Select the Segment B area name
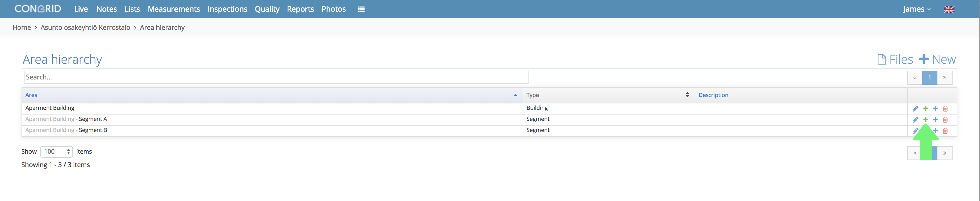 point(93,130)
